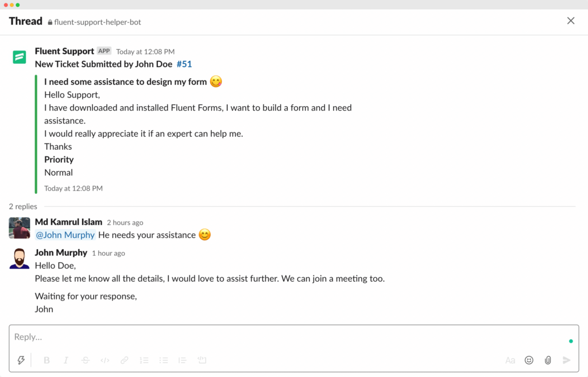Click John Murphy's bearded avatar

pyautogui.click(x=20, y=259)
